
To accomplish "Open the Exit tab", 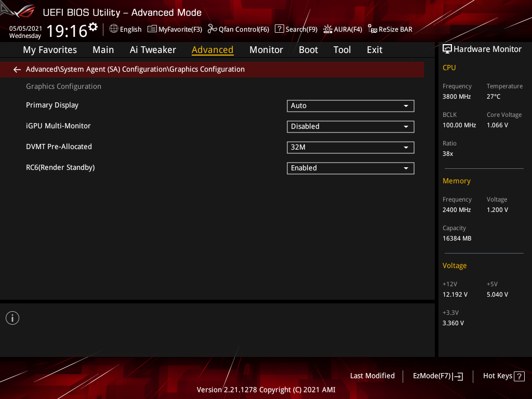I will point(375,50).
